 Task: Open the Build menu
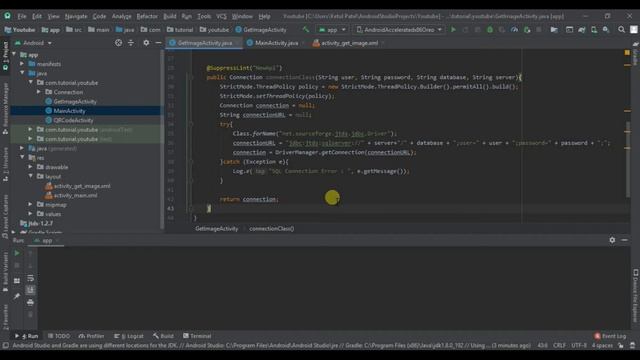(x=170, y=16)
